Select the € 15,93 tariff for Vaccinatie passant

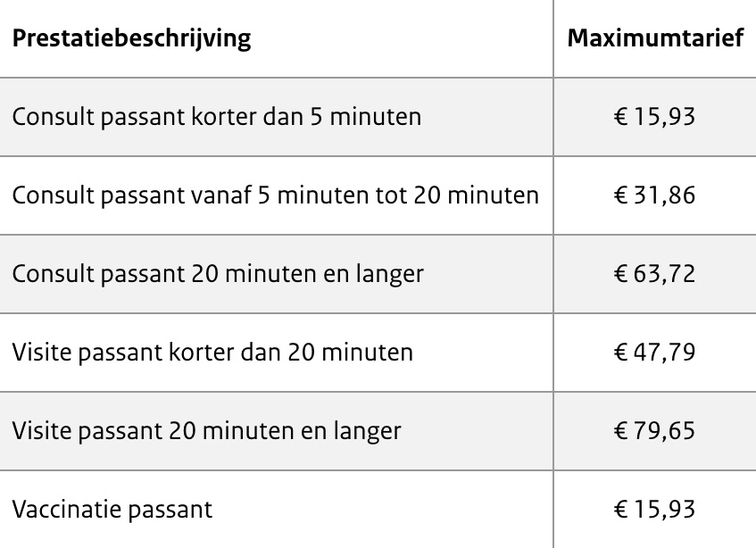click(654, 510)
